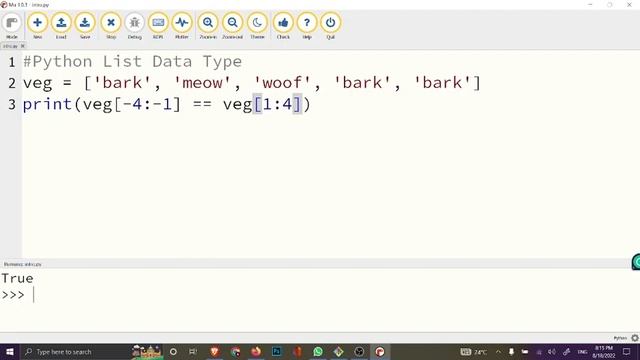Open the Mode selector button
This screenshot has width=640, height=360.
[x=12, y=26]
